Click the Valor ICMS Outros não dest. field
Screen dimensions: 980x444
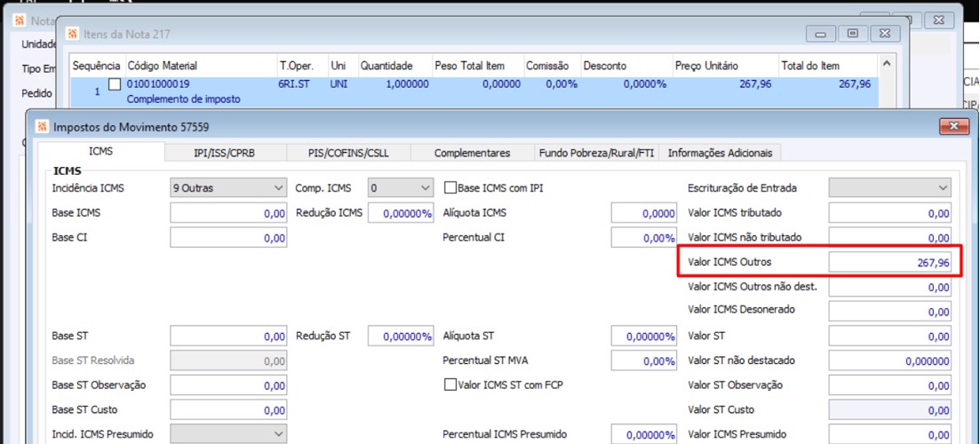click(890, 287)
